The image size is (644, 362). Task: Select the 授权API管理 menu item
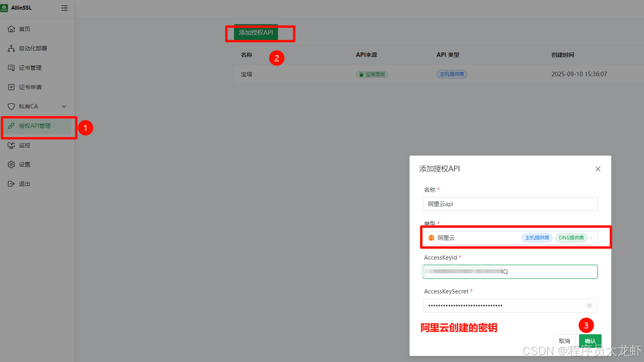tap(37, 126)
